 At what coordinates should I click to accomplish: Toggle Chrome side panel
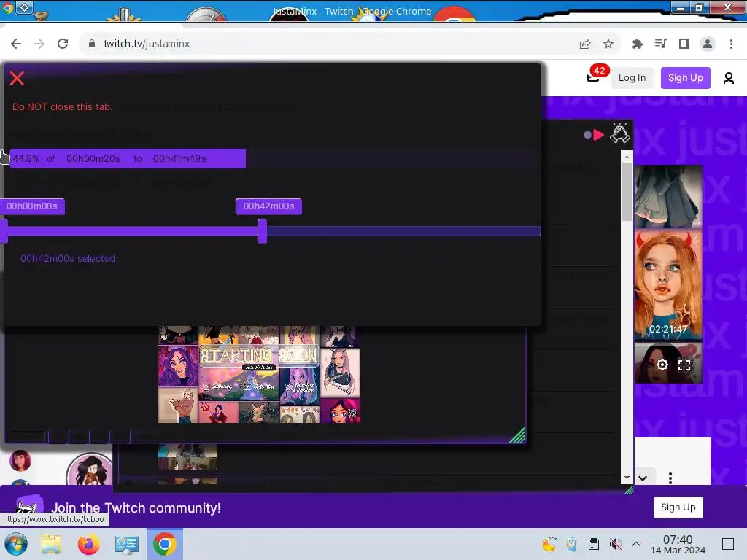(684, 44)
